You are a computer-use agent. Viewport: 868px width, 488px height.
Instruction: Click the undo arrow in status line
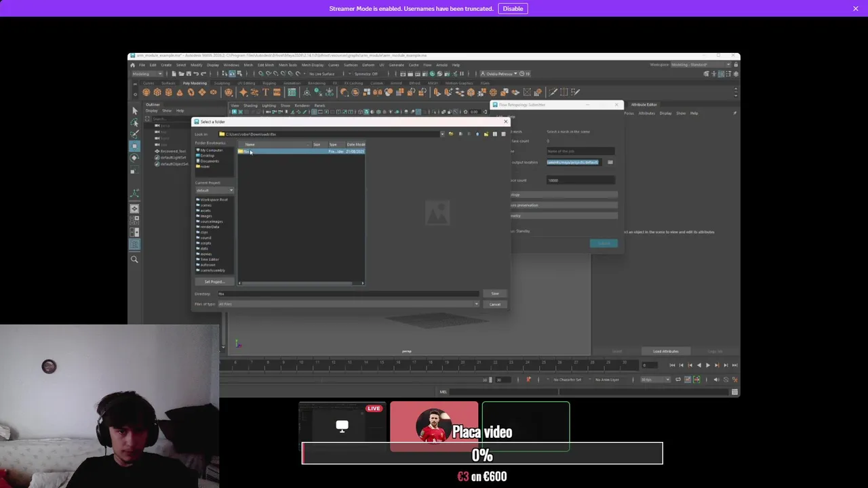195,74
